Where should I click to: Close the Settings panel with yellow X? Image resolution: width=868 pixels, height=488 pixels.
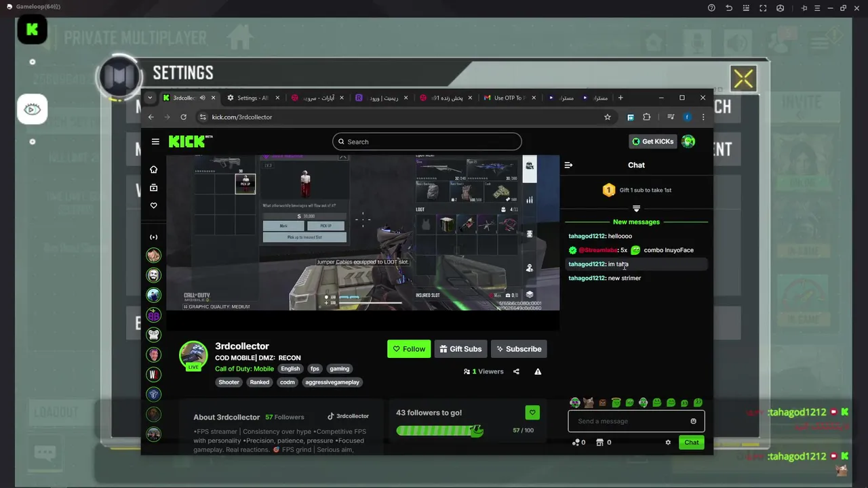(743, 79)
